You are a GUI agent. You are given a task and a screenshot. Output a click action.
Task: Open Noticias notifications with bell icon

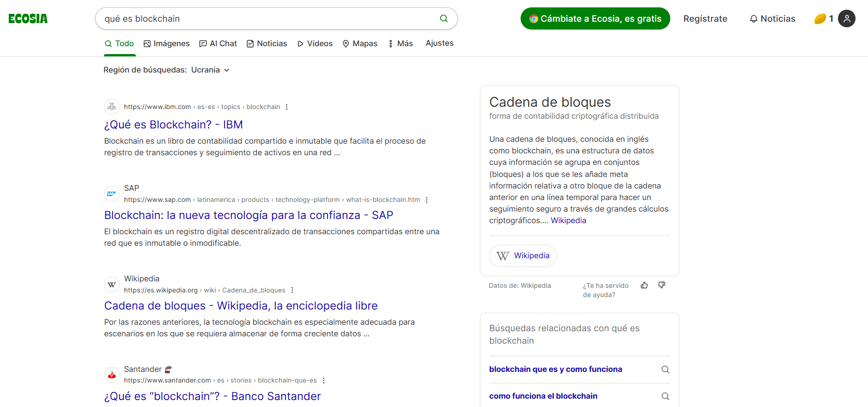click(772, 18)
